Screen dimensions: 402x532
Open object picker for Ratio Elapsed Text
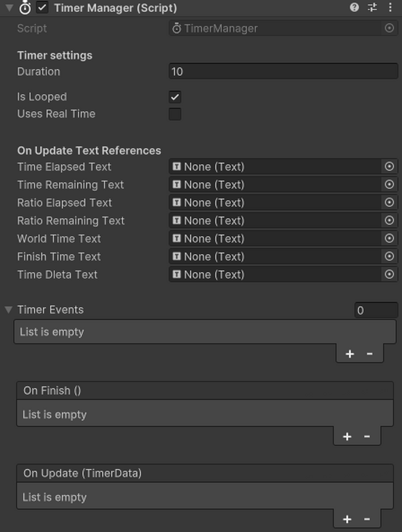pyautogui.click(x=390, y=203)
